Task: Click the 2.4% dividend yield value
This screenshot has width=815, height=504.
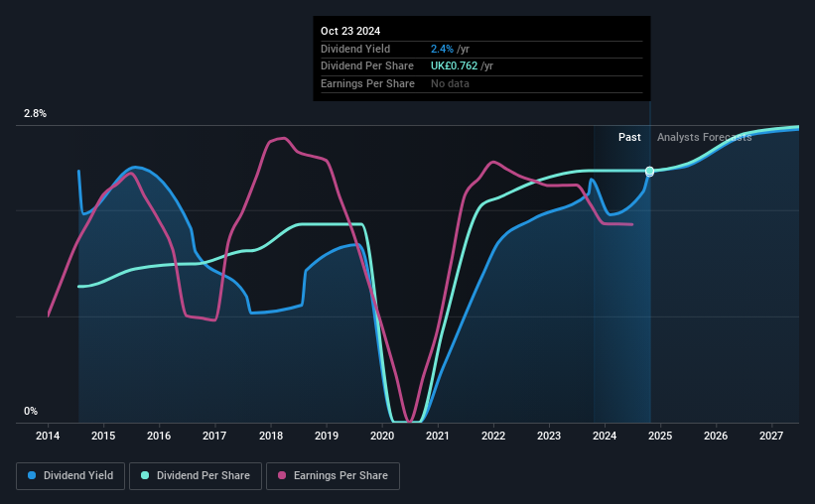Action: [442, 49]
